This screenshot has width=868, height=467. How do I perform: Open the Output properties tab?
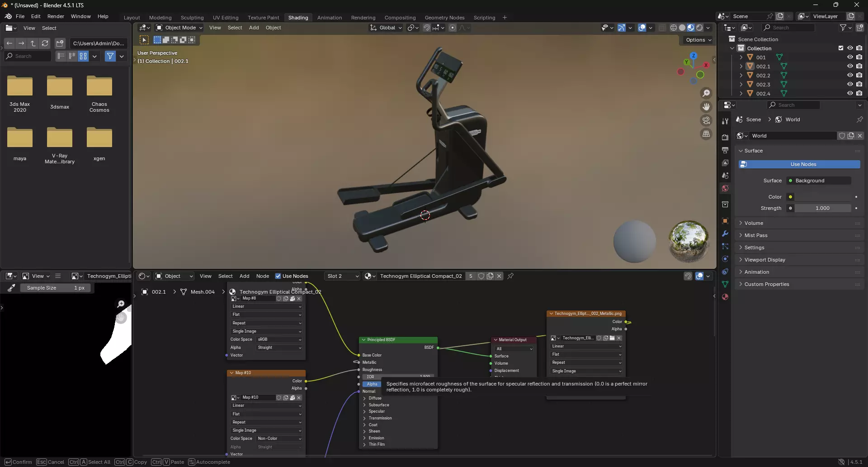coord(725,150)
